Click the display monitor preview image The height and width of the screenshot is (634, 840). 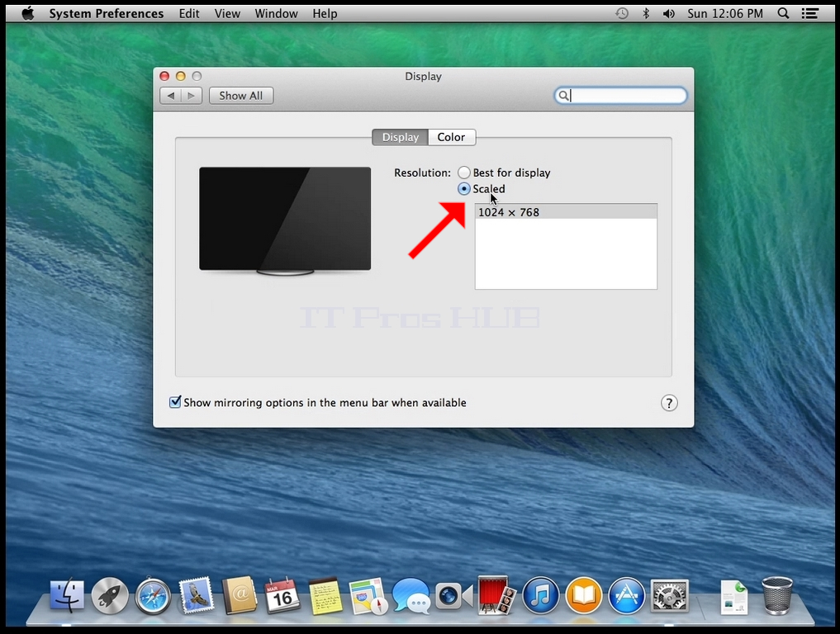(x=285, y=220)
